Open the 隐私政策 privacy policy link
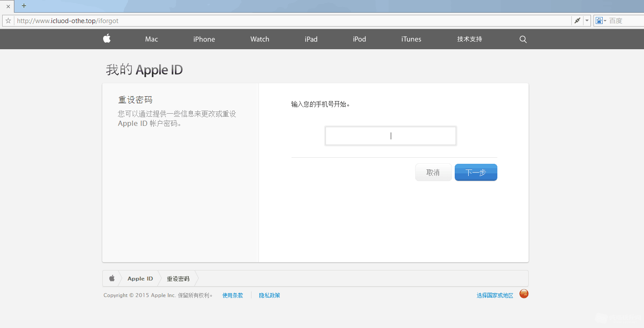644x328 pixels. click(269, 295)
